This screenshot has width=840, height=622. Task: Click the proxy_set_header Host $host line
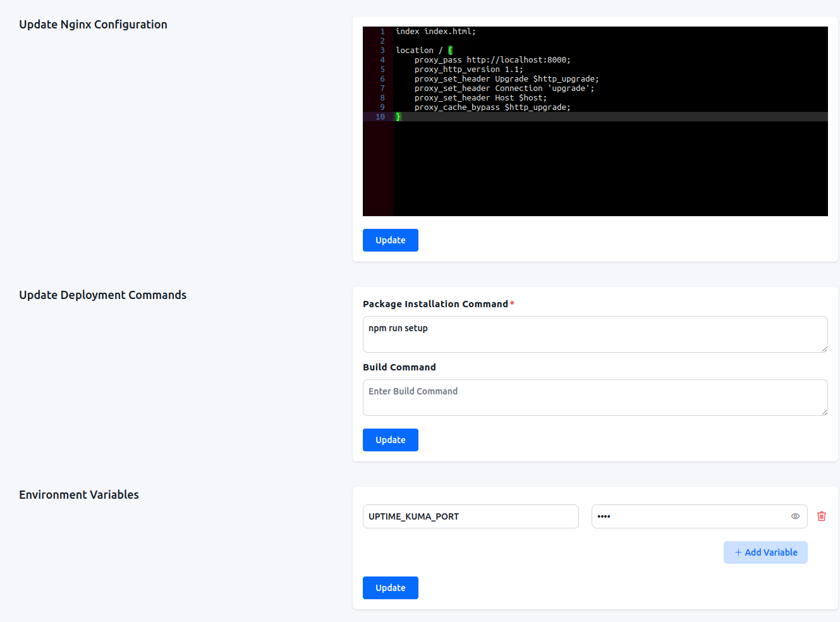pos(480,98)
